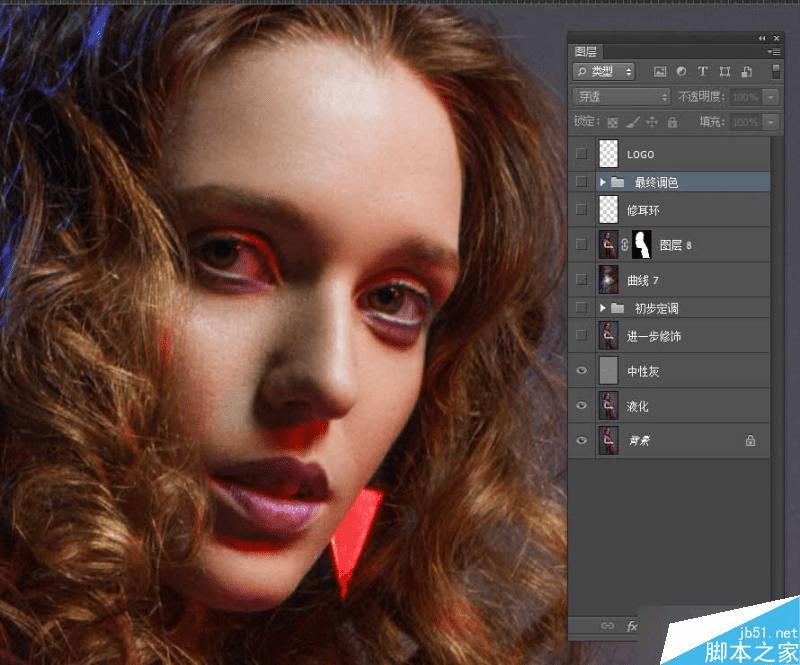Hide the 中性灰 layer eye icon

[x=581, y=371]
